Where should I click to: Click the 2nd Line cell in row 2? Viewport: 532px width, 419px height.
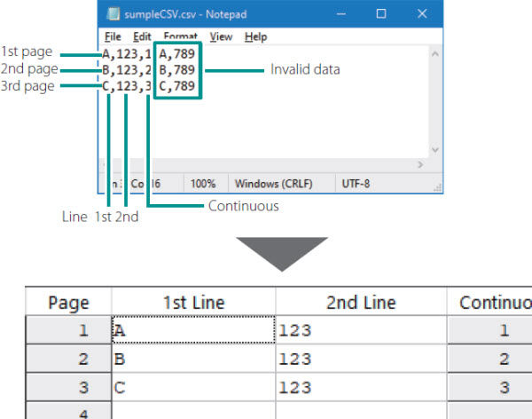[361, 359]
